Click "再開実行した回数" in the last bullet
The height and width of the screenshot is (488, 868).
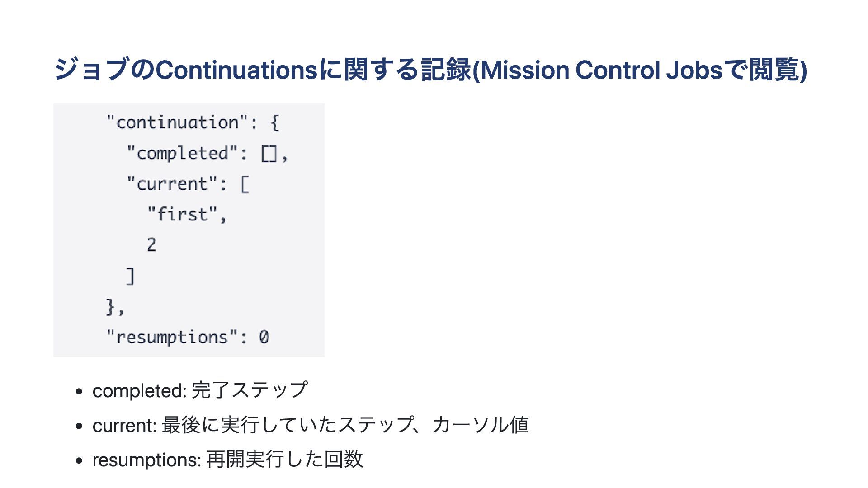click(x=284, y=459)
